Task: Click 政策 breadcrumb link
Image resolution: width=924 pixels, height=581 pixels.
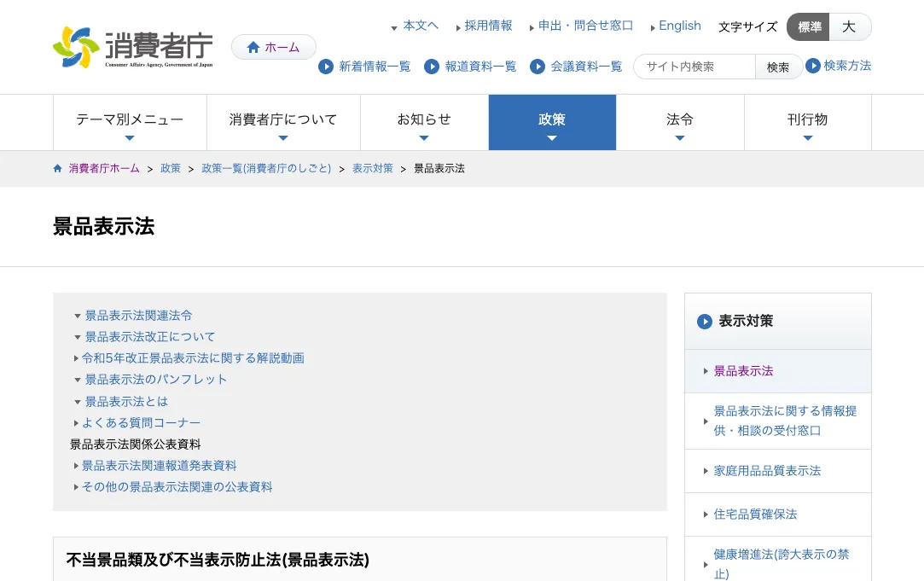Action: click(171, 169)
